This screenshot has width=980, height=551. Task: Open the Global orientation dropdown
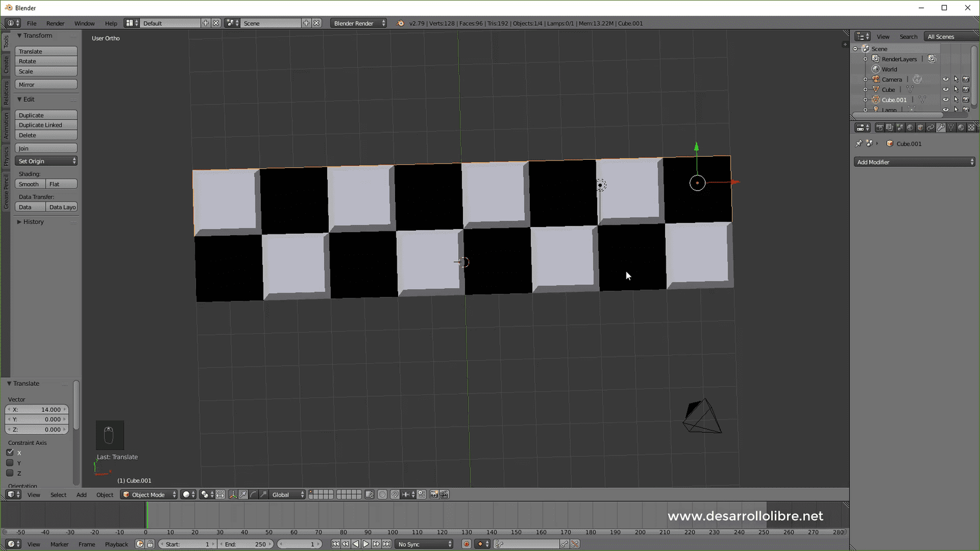(x=287, y=495)
